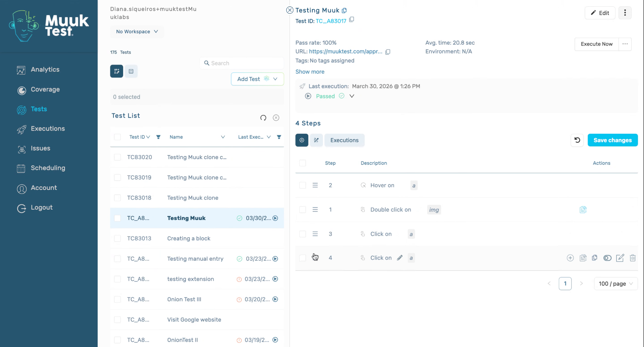Image resolution: width=644 pixels, height=347 pixels.
Task: Copy the test URL to clipboard
Action: coord(388,52)
